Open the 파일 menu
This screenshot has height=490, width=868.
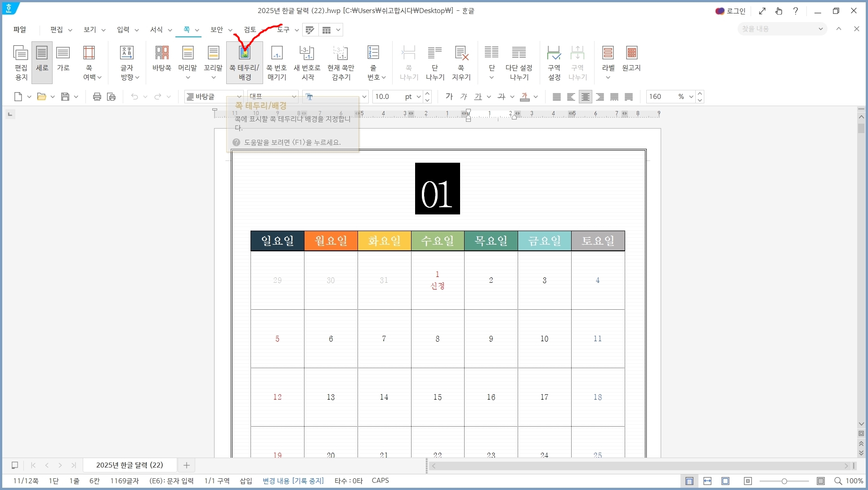20,30
